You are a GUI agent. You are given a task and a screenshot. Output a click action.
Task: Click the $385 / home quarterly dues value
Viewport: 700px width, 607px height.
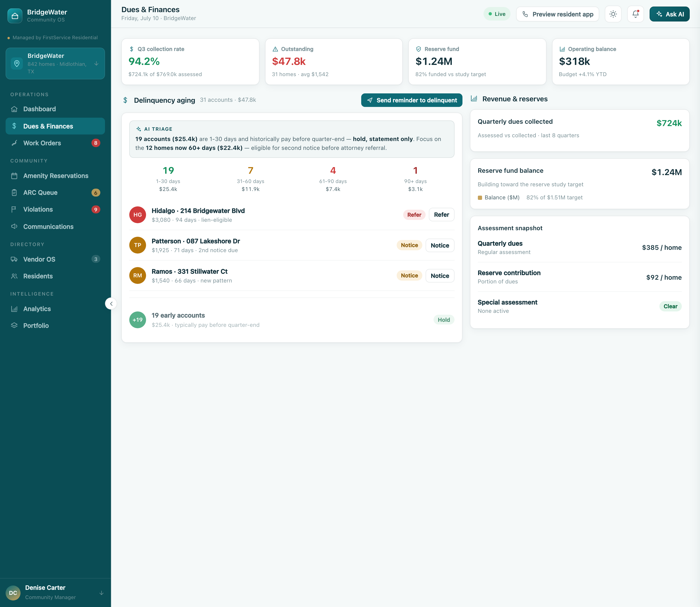662,248
